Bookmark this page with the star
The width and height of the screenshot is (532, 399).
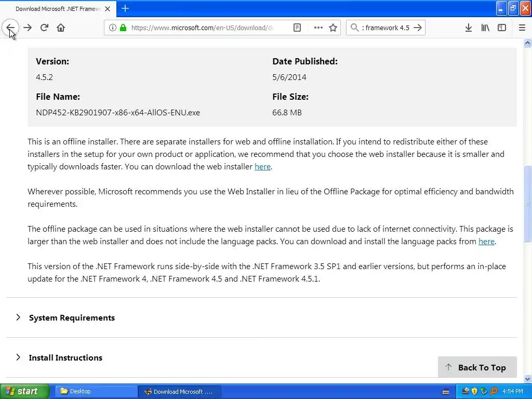333,28
